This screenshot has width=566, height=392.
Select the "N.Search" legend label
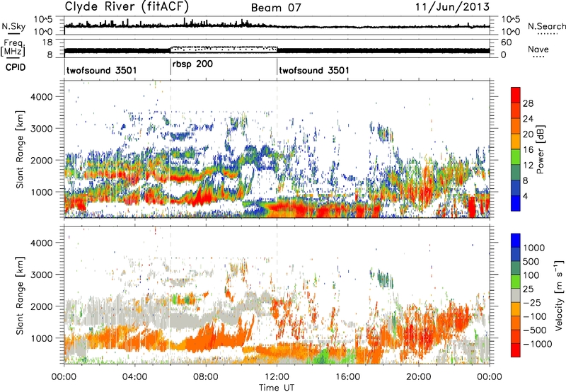click(547, 26)
